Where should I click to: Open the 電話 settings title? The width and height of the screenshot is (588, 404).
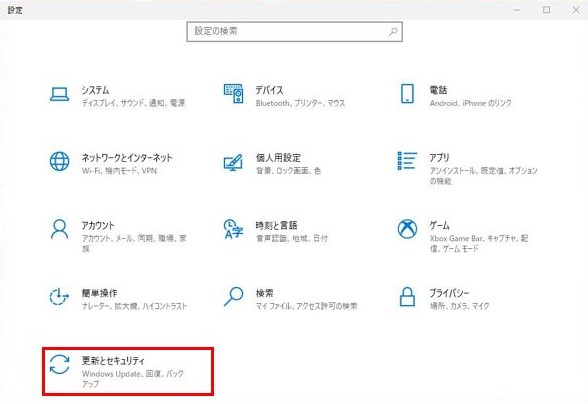click(438, 90)
